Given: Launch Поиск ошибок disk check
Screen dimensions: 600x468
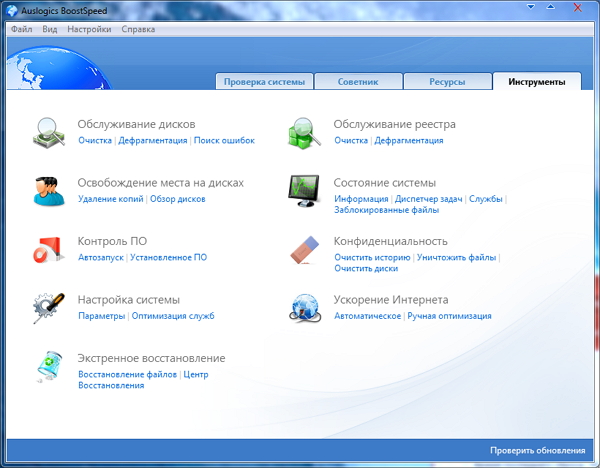Looking at the screenshot, I should click(224, 140).
